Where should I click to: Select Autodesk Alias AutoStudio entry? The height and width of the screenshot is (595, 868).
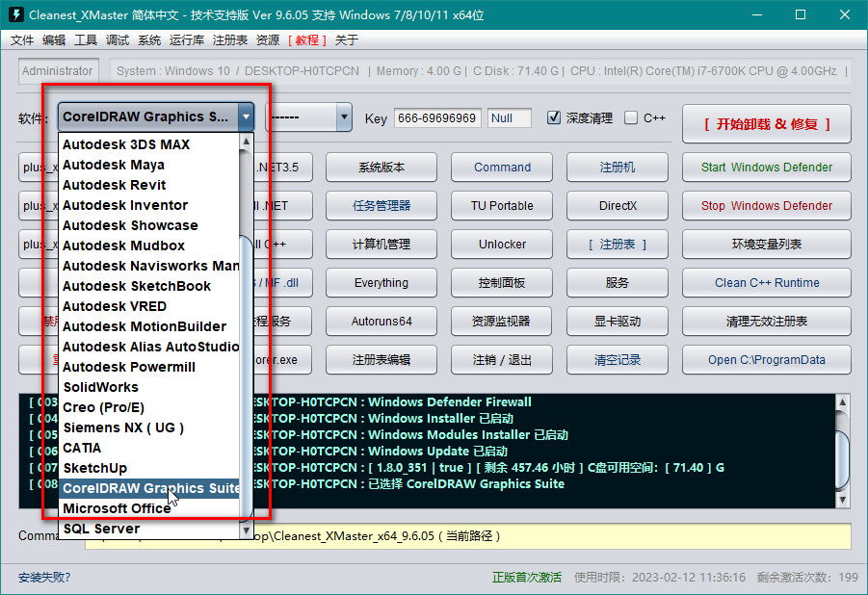click(x=149, y=347)
